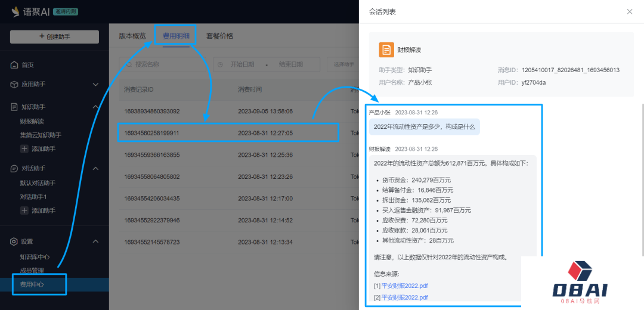Collapse the 知识助手 section chevron
This screenshot has height=310, width=644.
95,107
